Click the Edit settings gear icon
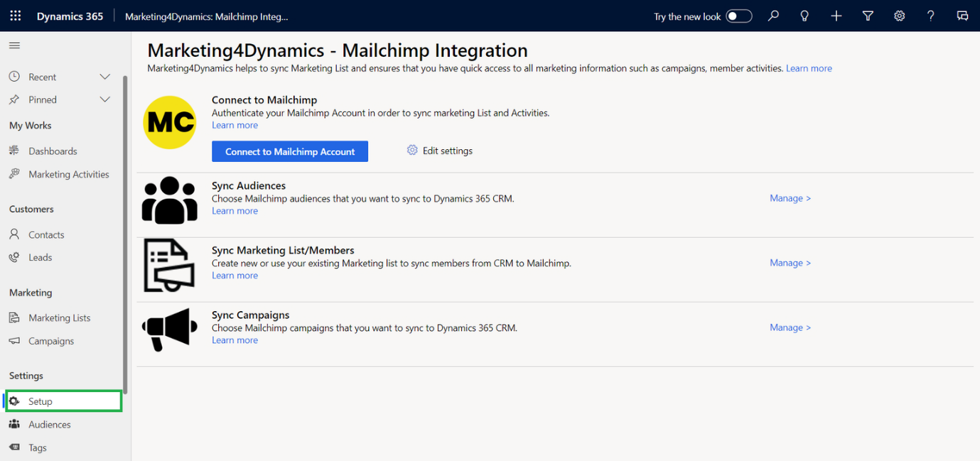Image resolution: width=980 pixels, height=461 pixels. tap(411, 150)
